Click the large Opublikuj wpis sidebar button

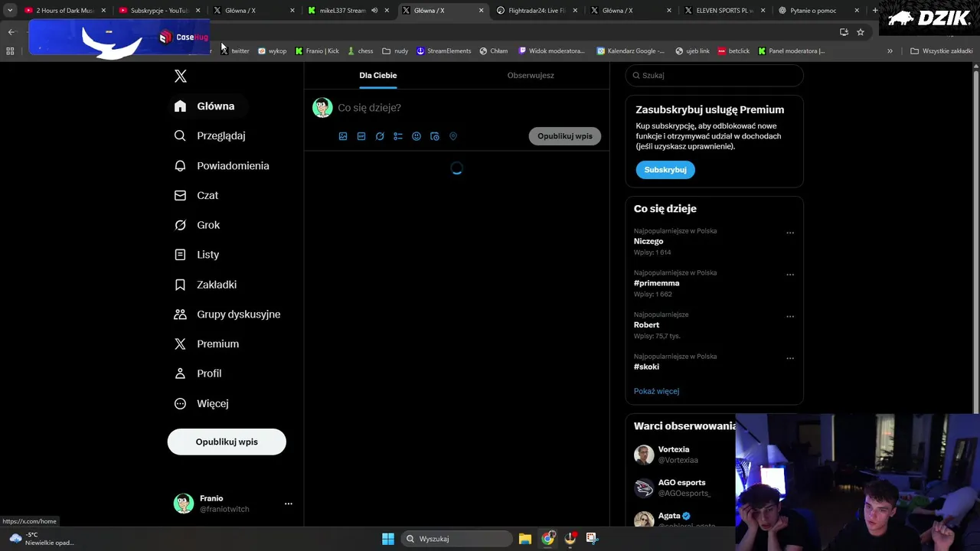[227, 442]
